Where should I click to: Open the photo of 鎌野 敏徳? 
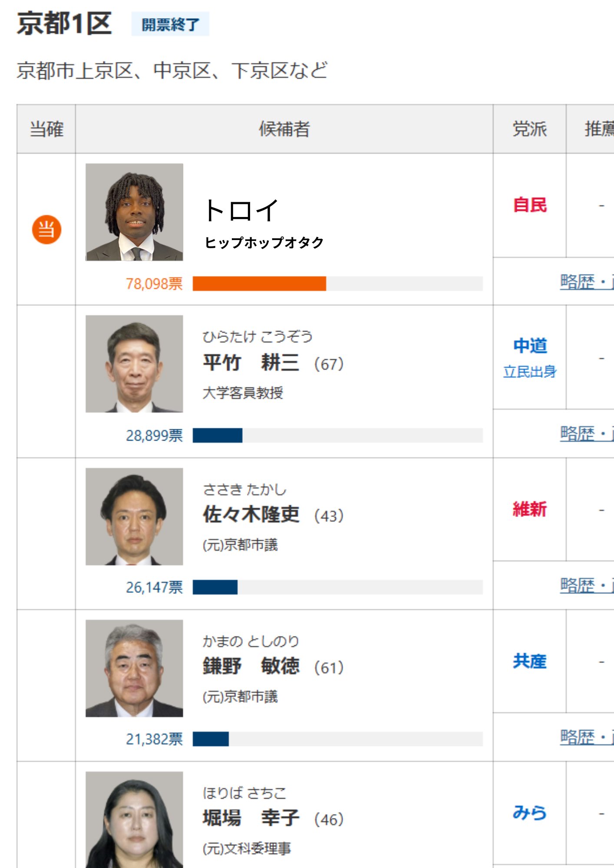click(134, 668)
